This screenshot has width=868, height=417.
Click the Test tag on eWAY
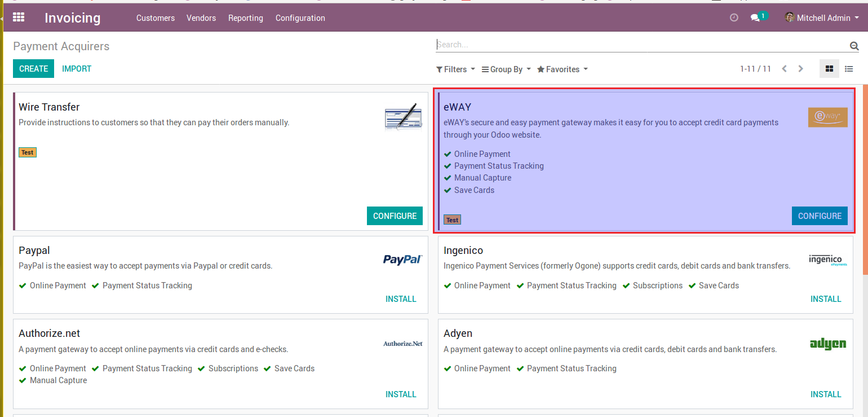(453, 220)
